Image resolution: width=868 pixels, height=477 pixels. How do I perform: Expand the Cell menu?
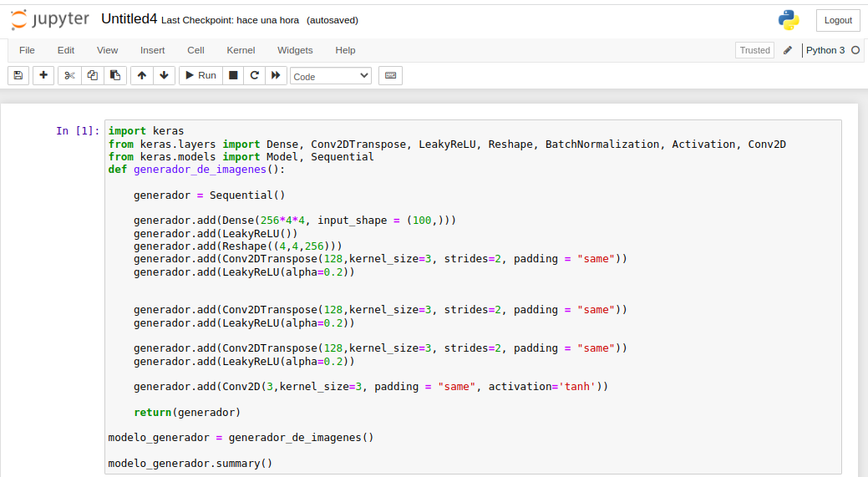click(195, 50)
